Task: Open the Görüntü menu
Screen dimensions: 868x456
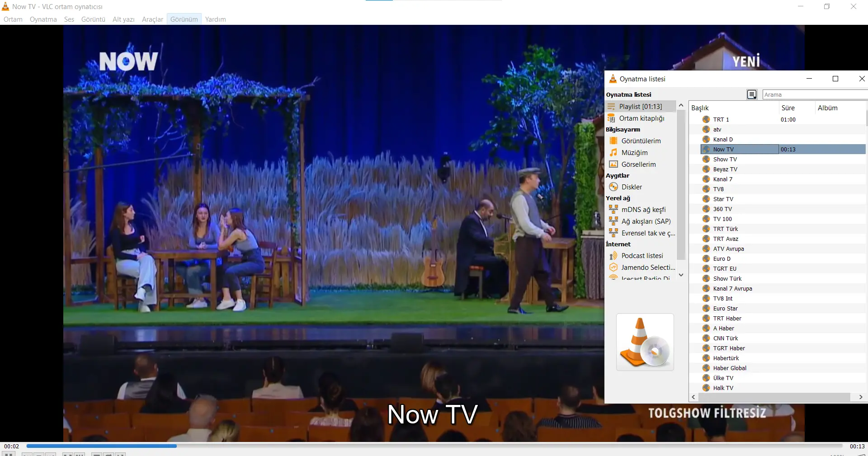Action: 93,19
